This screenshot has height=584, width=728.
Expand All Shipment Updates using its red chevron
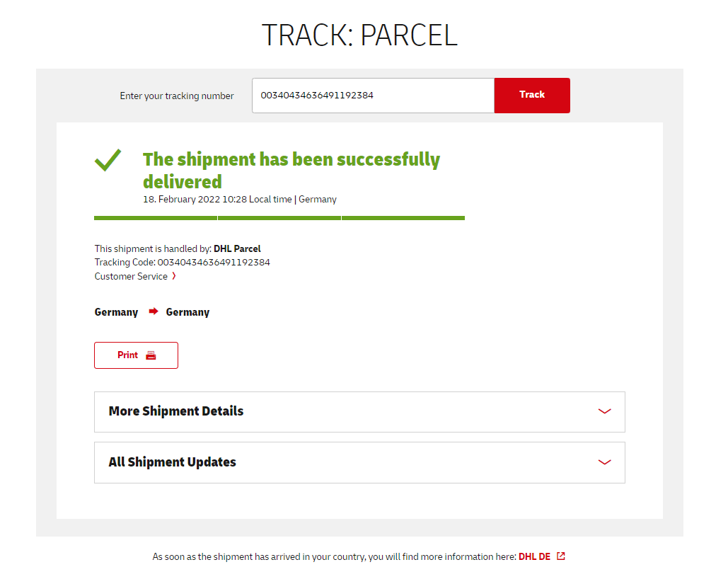(604, 462)
